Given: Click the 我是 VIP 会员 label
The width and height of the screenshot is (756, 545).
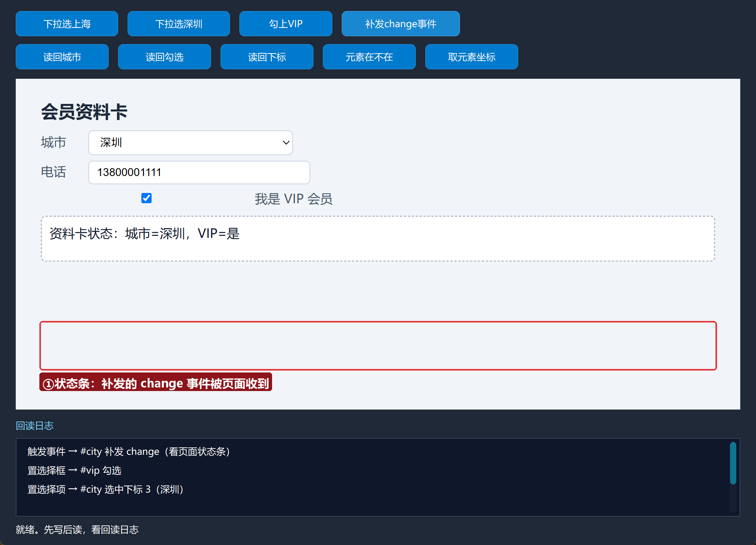Looking at the screenshot, I should point(293,199).
